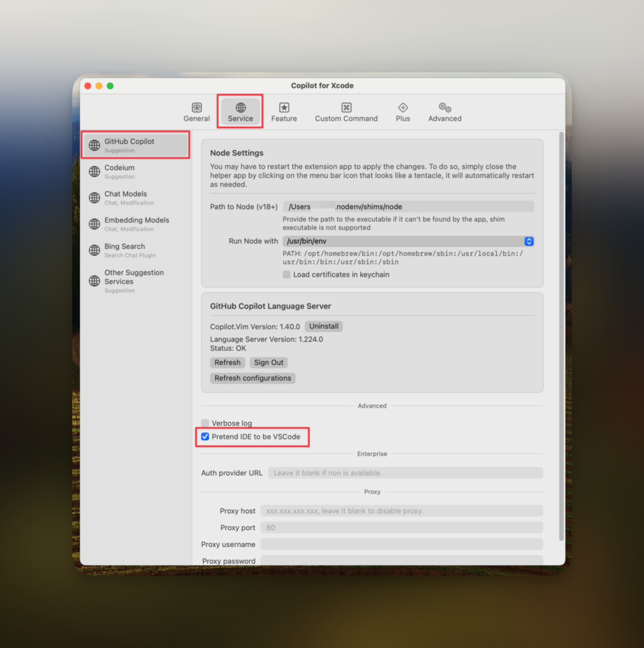Click the PATH value text
This screenshot has width=644, height=648.
(x=403, y=258)
